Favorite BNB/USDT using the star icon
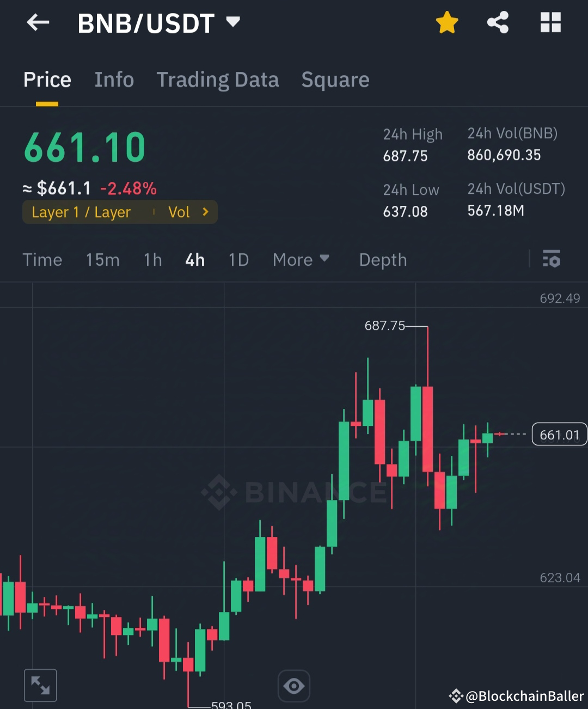The image size is (588, 709). 446,22
